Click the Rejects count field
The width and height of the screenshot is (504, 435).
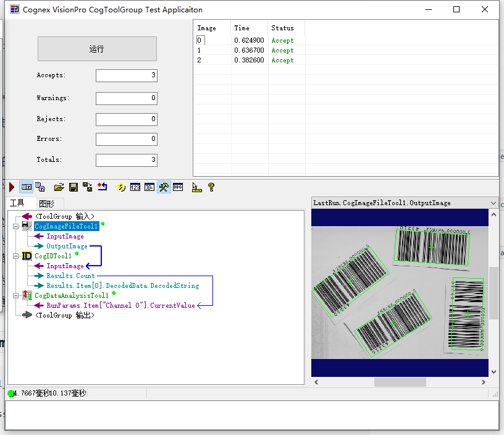[x=127, y=119]
